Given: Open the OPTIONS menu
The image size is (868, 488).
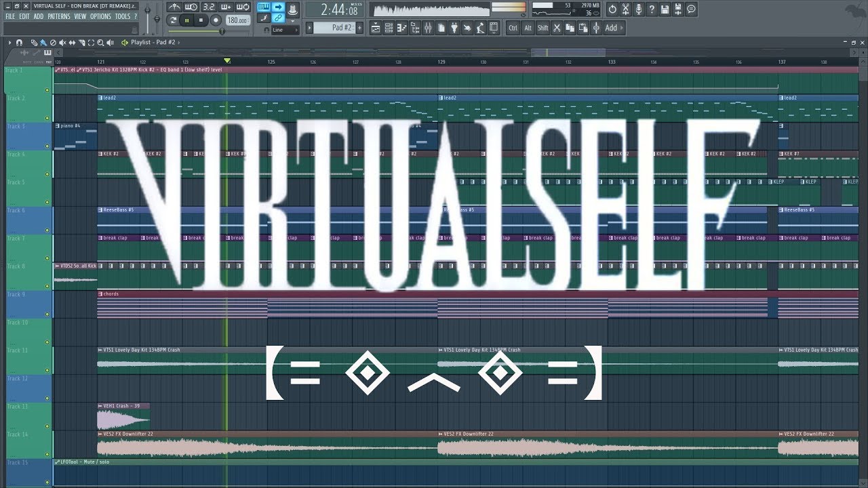Looking at the screenshot, I should pyautogui.click(x=100, y=16).
